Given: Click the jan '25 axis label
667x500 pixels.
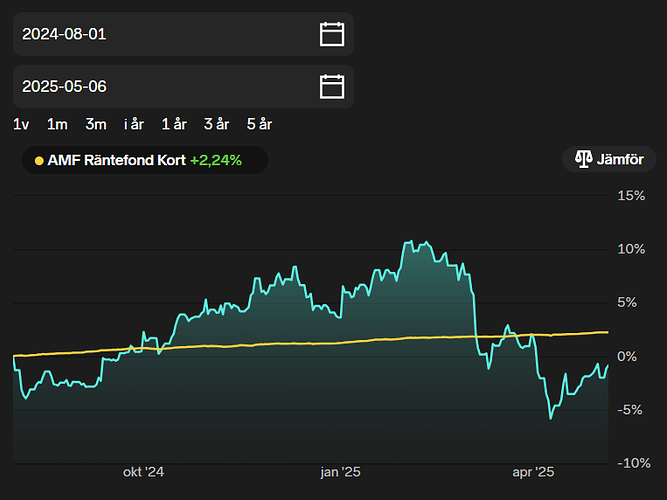Looking at the screenshot, I should tap(340, 472).
